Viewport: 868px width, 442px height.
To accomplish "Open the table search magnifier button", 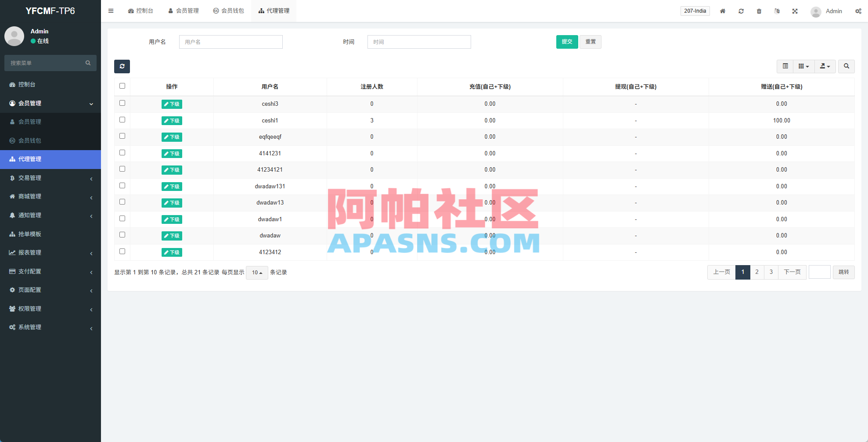I will (x=846, y=66).
